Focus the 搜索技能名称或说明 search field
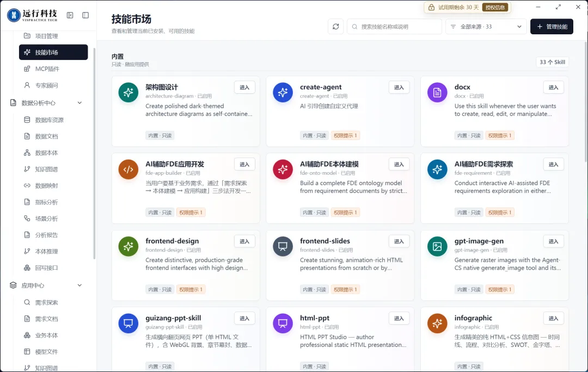Viewport: 588px width, 372px height. point(395,27)
